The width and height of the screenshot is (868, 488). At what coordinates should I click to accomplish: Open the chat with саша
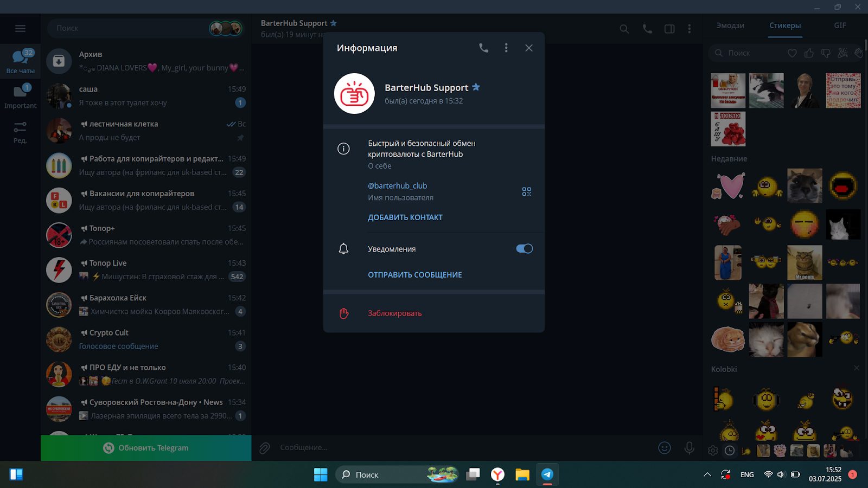click(x=146, y=96)
